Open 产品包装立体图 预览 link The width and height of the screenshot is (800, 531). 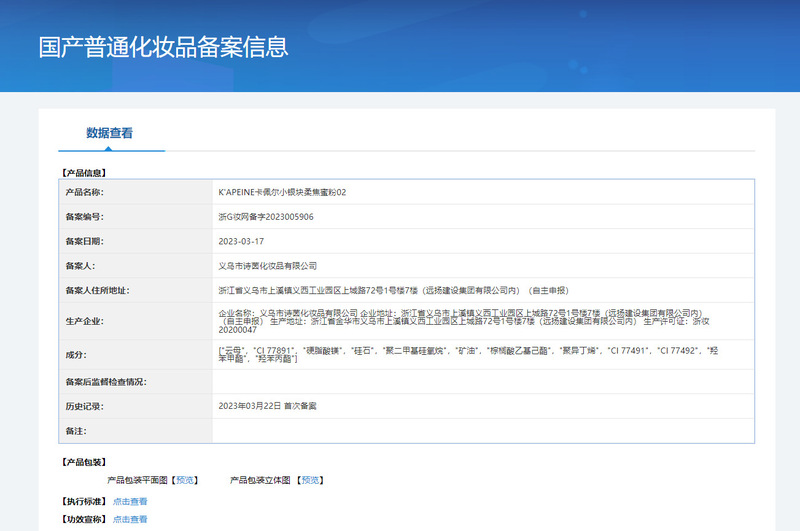[310, 480]
